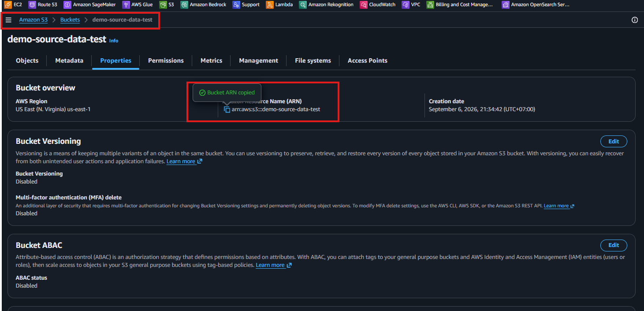Click external link icon after Versioning Learn more
Viewport: 644px width, 311px height.
(x=200, y=161)
